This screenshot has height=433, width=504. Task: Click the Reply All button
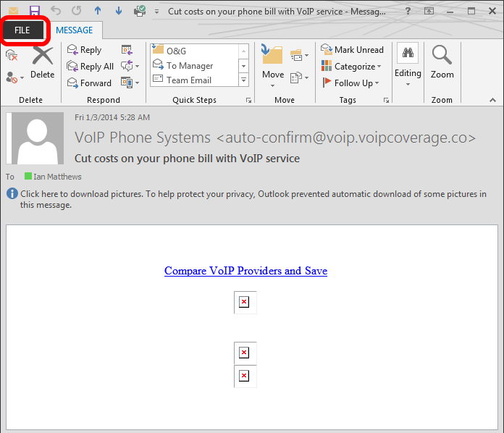point(90,67)
